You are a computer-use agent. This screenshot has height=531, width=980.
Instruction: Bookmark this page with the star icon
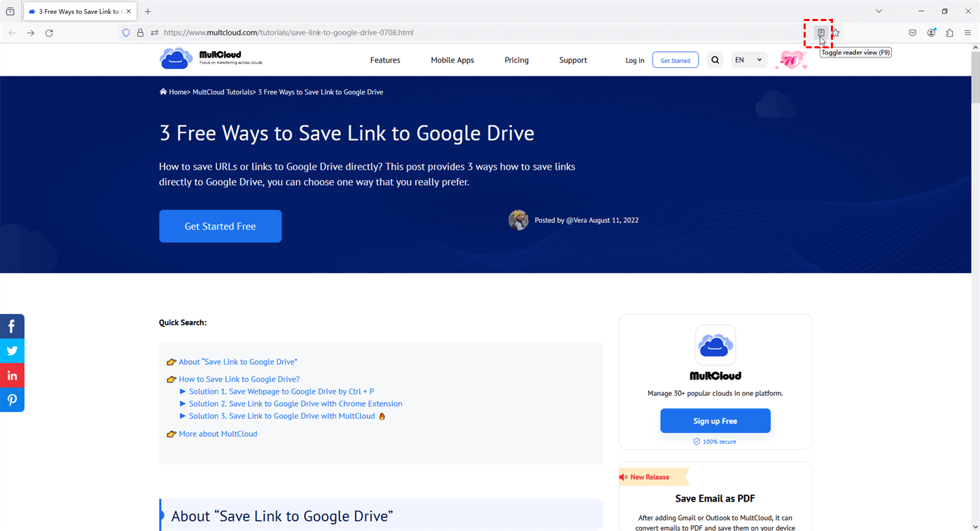[835, 33]
